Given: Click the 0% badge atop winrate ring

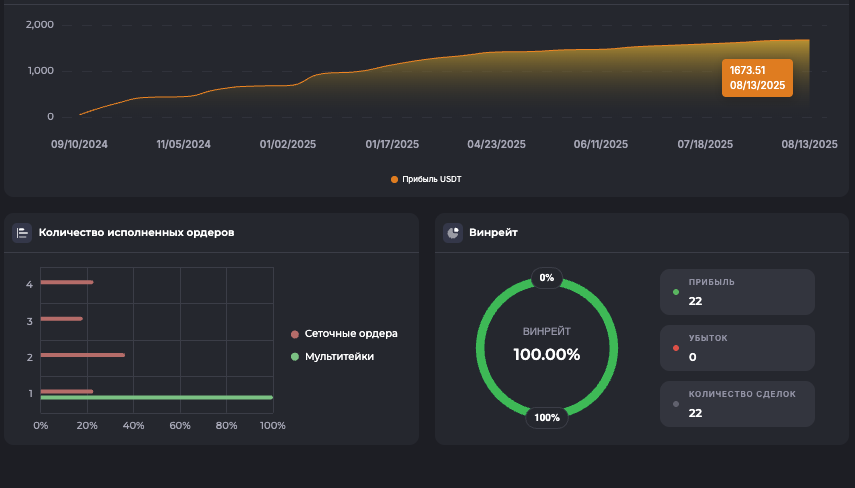Looking at the screenshot, I should 547,277.
